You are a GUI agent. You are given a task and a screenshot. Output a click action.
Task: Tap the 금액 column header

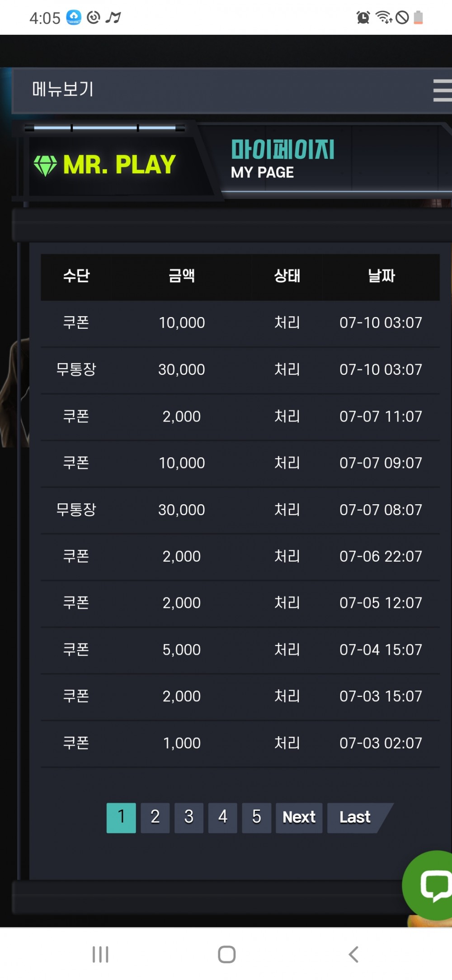pos(182,275)
